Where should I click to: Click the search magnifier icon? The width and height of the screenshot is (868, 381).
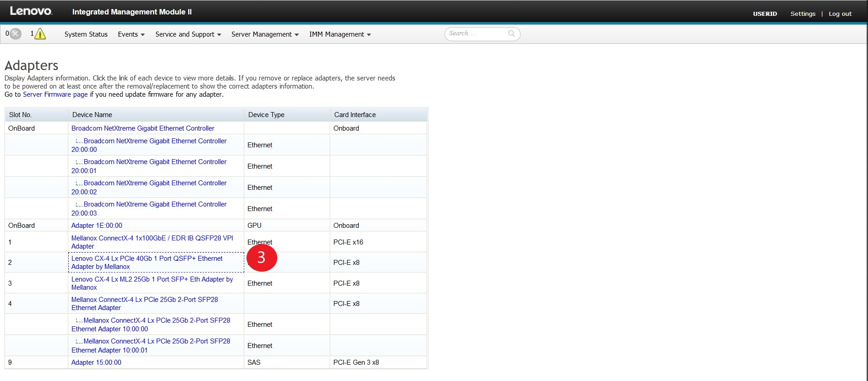coord(511,33)
